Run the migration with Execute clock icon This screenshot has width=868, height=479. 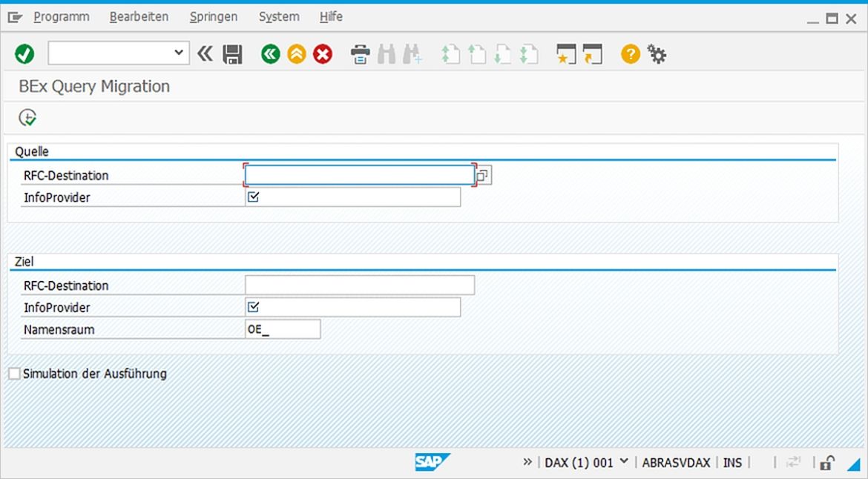(x=27, y=117)
